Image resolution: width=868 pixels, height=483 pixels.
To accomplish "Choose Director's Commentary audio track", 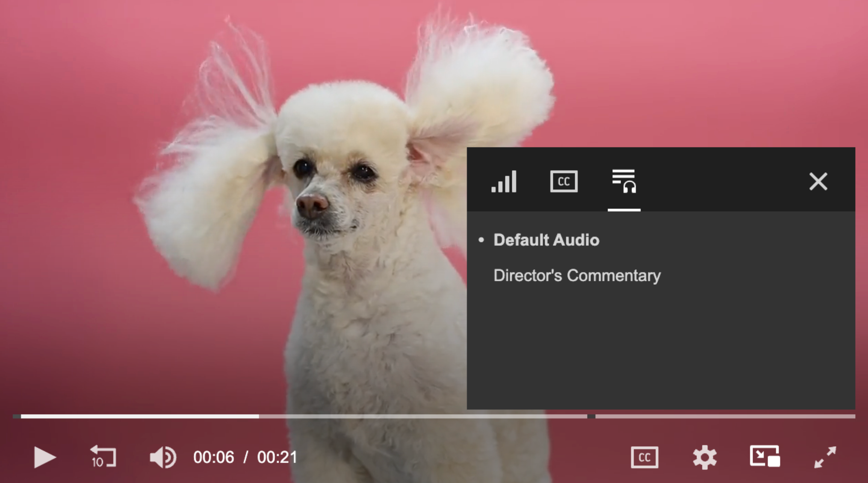I will (577, 276).
